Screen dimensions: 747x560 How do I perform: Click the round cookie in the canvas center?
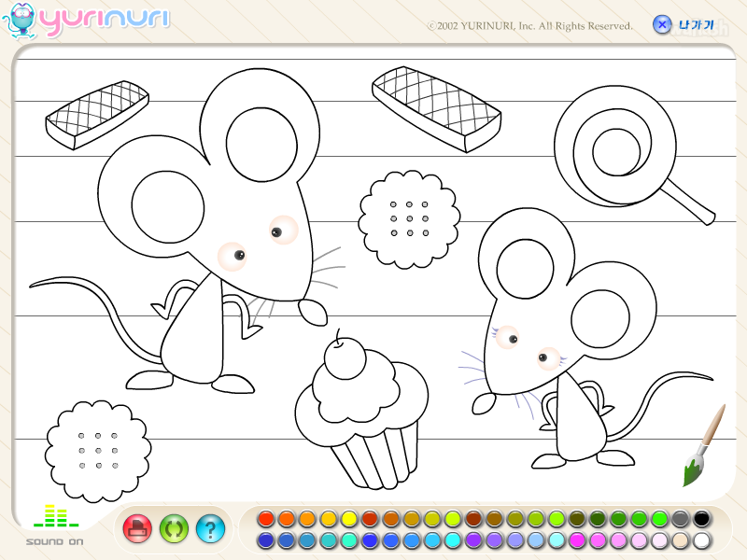[x=409, y=219]
